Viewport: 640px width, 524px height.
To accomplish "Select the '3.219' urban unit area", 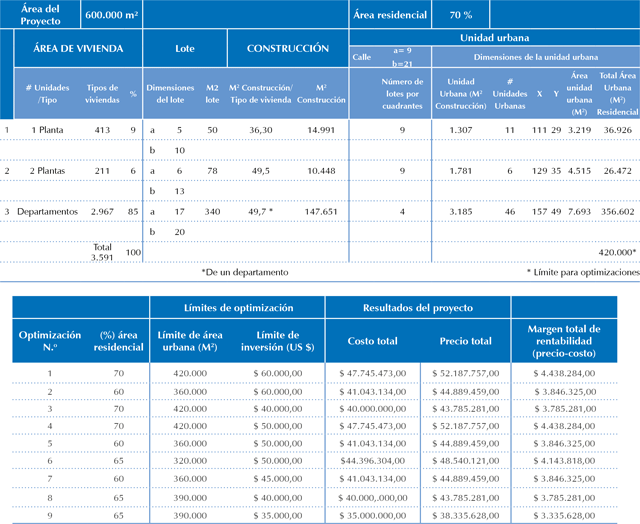I will click(x=579, y=130).
